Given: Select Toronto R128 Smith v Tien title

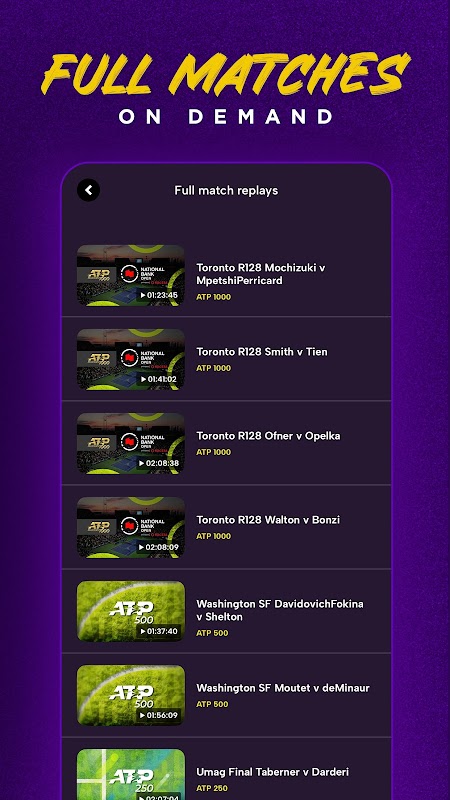Looking at the screenshot, I should 262,352.
